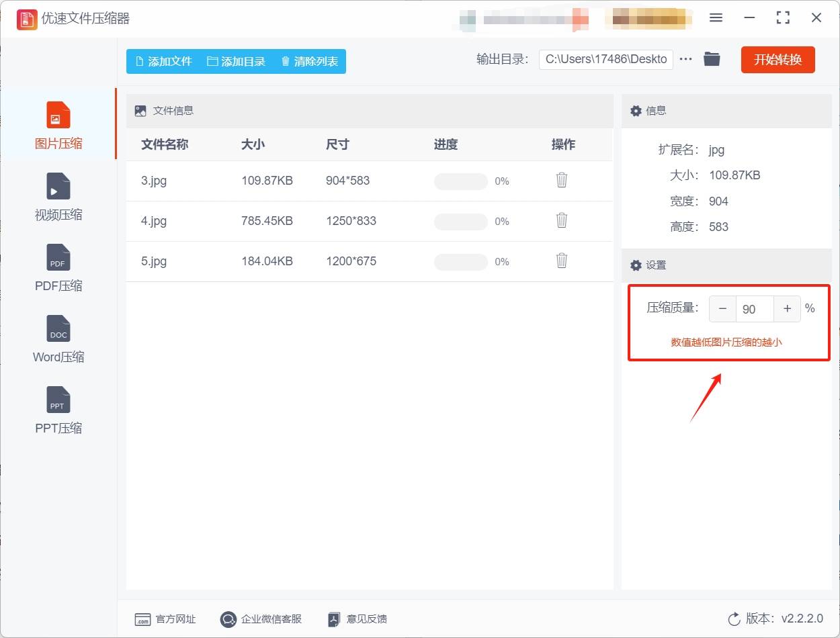
Task: Delete 3.jpg using its trash icon
Action: pyautogui.click(x=561, y=181)
